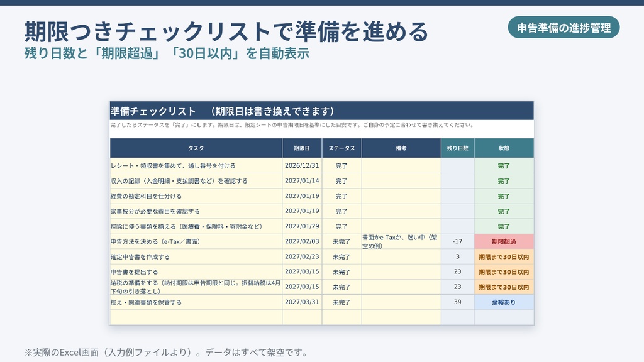Click the due date 2027/01/29

(x=302, y=226)
